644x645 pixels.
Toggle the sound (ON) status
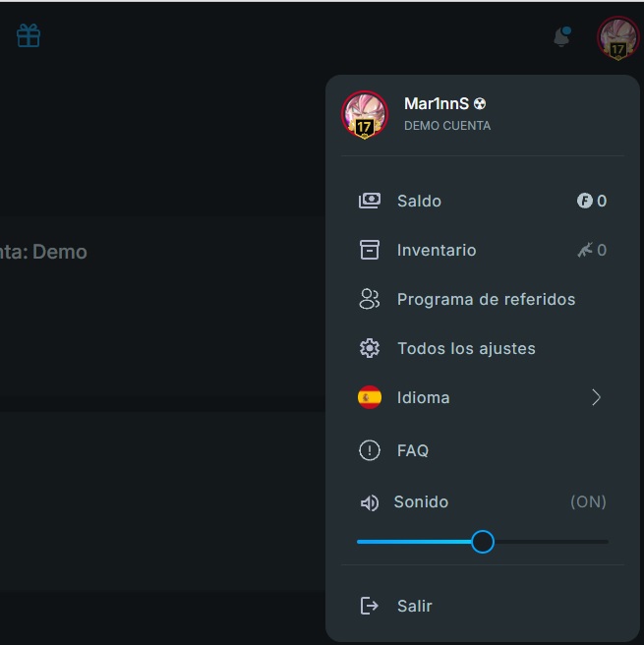point(588,501)
